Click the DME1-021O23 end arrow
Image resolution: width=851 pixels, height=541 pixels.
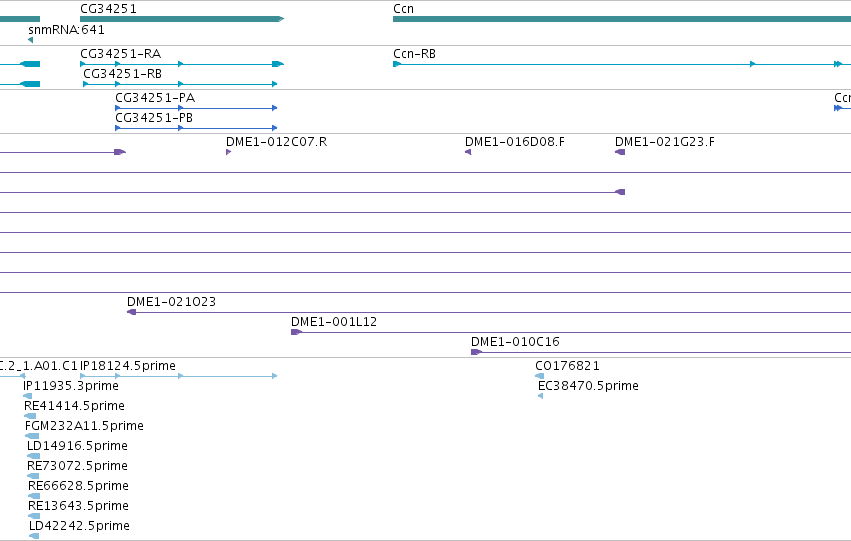(x=131, y=312)
